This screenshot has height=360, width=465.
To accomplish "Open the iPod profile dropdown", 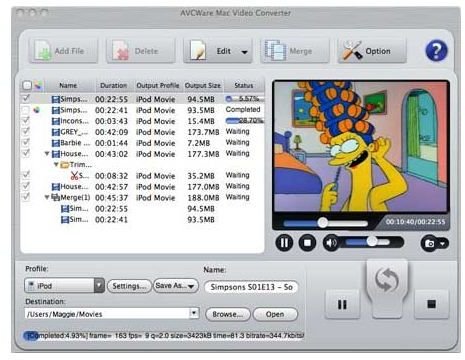I will click(x=99, y=286).
